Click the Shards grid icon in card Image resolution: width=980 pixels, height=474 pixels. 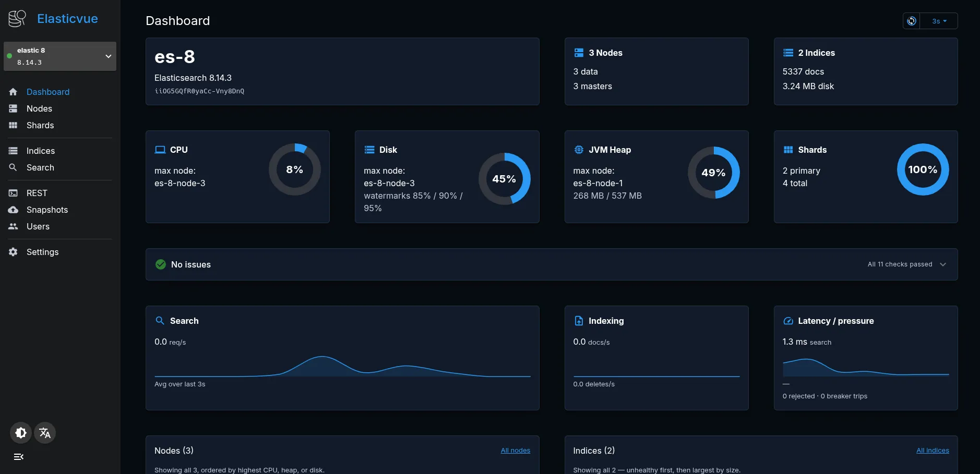click(x=788, y=150)
